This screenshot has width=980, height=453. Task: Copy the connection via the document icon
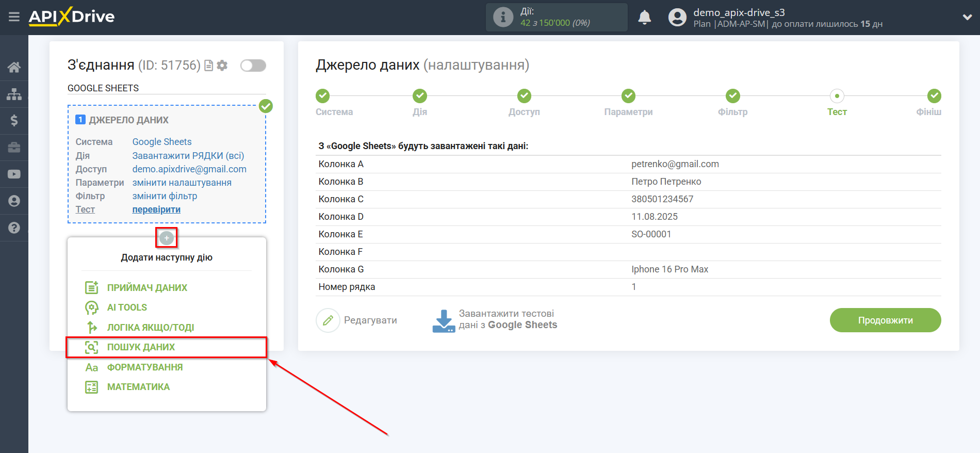tap(209, 66)
